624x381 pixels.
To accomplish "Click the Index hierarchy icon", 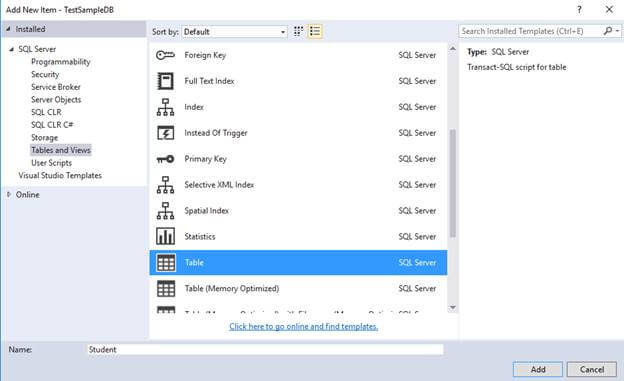I will (165, 107).
